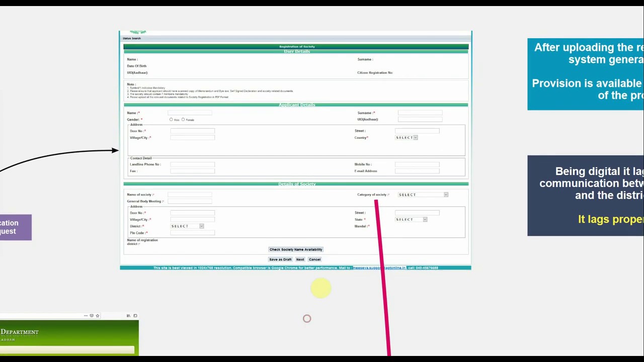Click the 'Mandal' label
Viewport: 644px width, 362px height.
click(362, 227)
